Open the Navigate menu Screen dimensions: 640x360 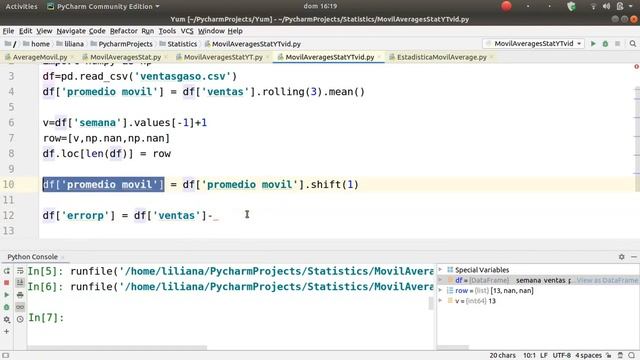point(71,31)
